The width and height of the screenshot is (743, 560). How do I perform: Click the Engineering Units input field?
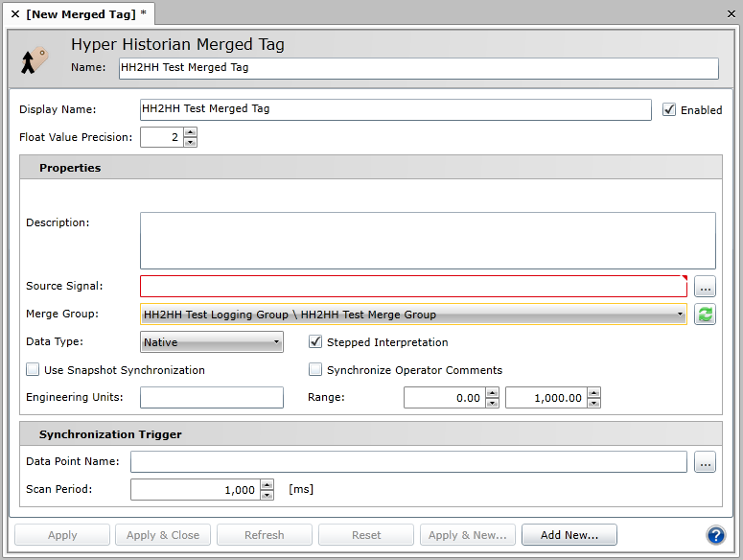(x=212, y=398)
